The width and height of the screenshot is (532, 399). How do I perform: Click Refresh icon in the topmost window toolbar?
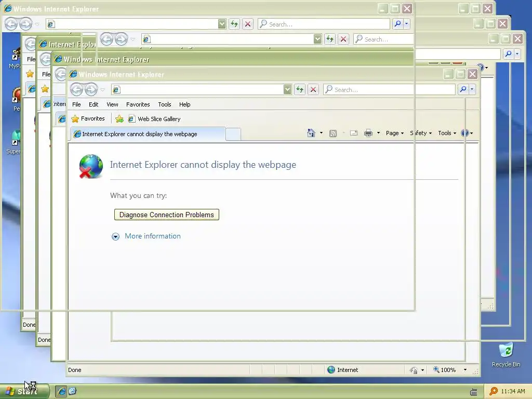(x=234, y=24)
